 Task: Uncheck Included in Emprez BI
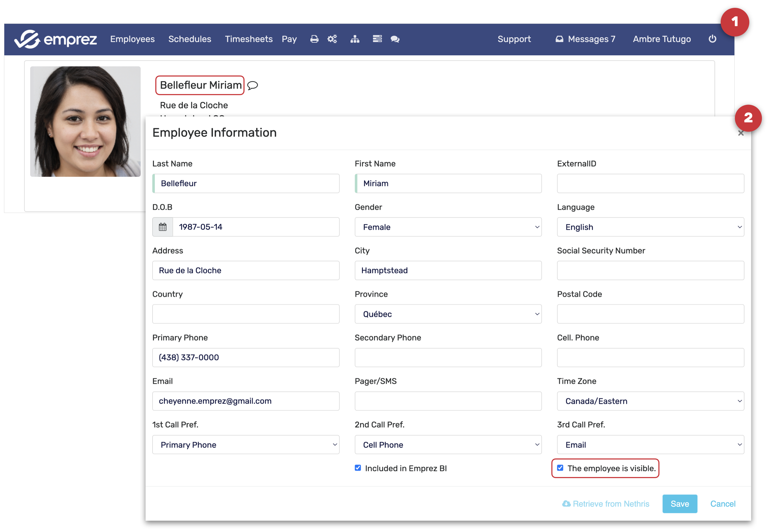pyautogui.click(x=358, y=468)
